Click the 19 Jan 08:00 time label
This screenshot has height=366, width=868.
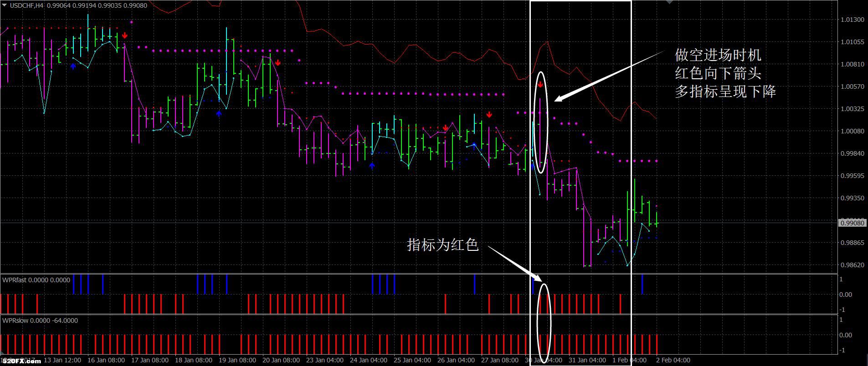[237, 360]
